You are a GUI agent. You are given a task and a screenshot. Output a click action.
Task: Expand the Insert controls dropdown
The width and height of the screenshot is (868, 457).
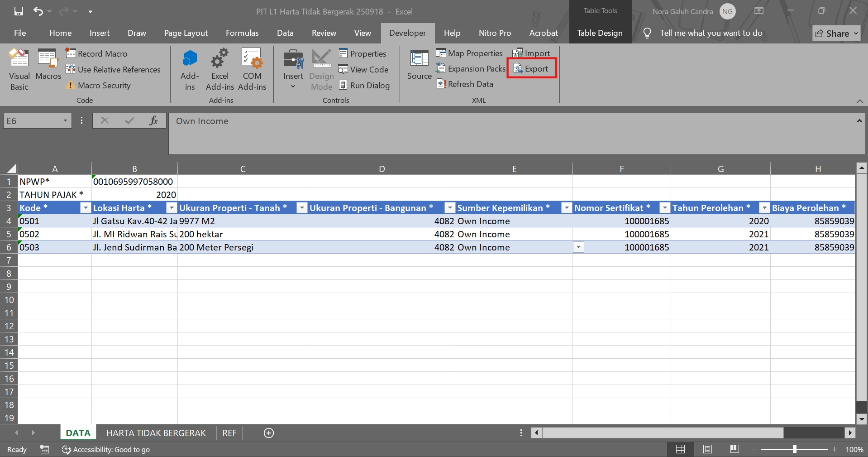pyautogui.click(x=293, y=87)
